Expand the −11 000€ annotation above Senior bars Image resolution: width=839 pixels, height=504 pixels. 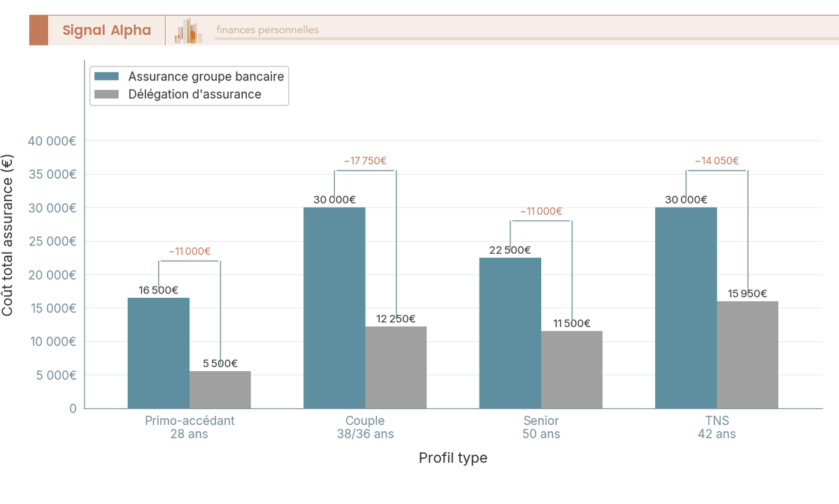point(541,210)
